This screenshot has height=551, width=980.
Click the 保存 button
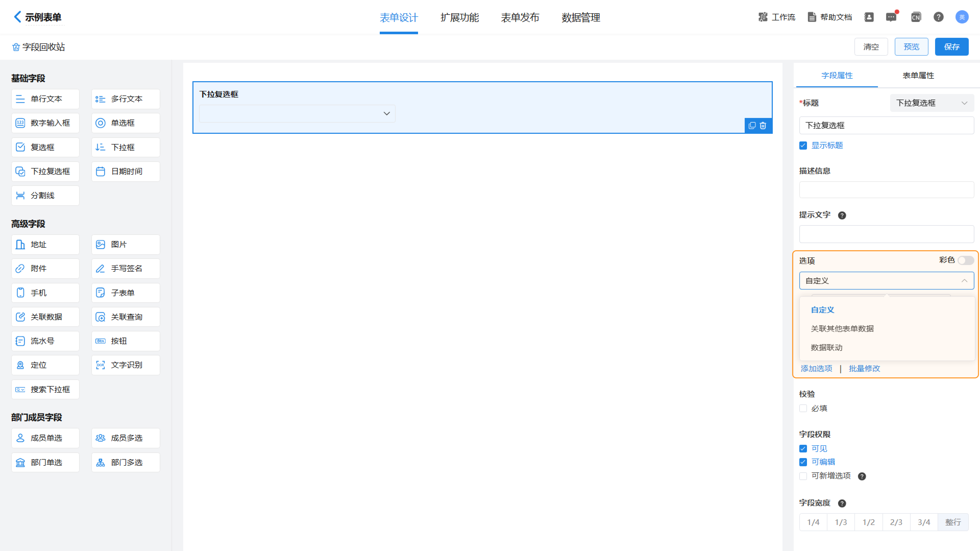[951, 47]
